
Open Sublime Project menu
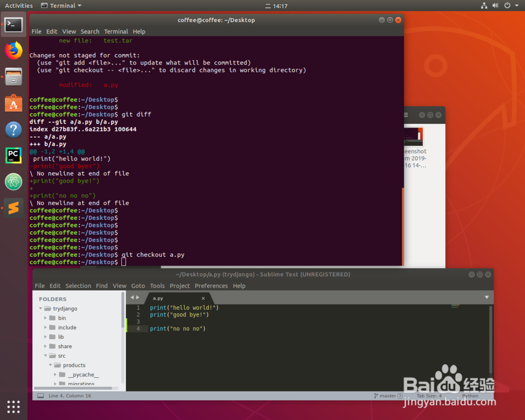[x=180, y=286]
